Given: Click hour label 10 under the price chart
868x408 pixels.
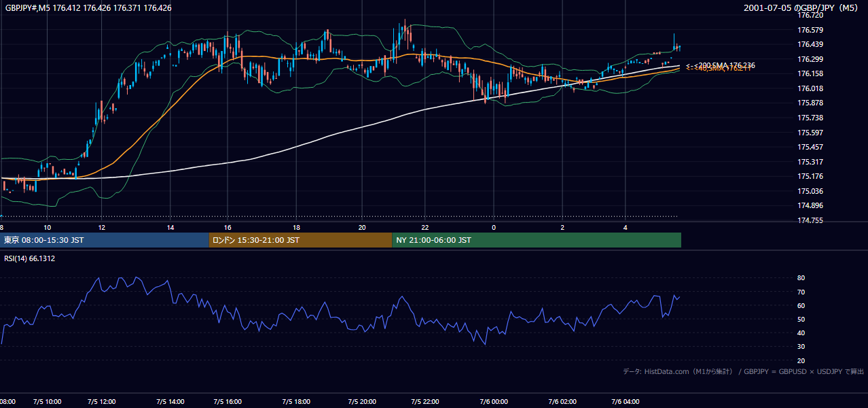Looking at the screenshot, I should (x=47, y=227).
